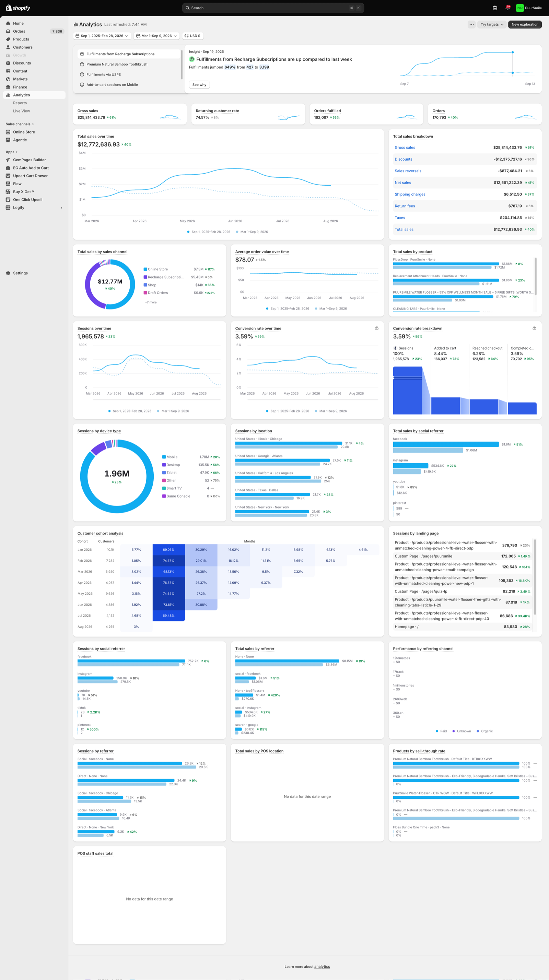The width and height of the screenshot is (549, 980).
Task: Open Markets globe icon in sidebar
Action: click(x=8, y=79)
